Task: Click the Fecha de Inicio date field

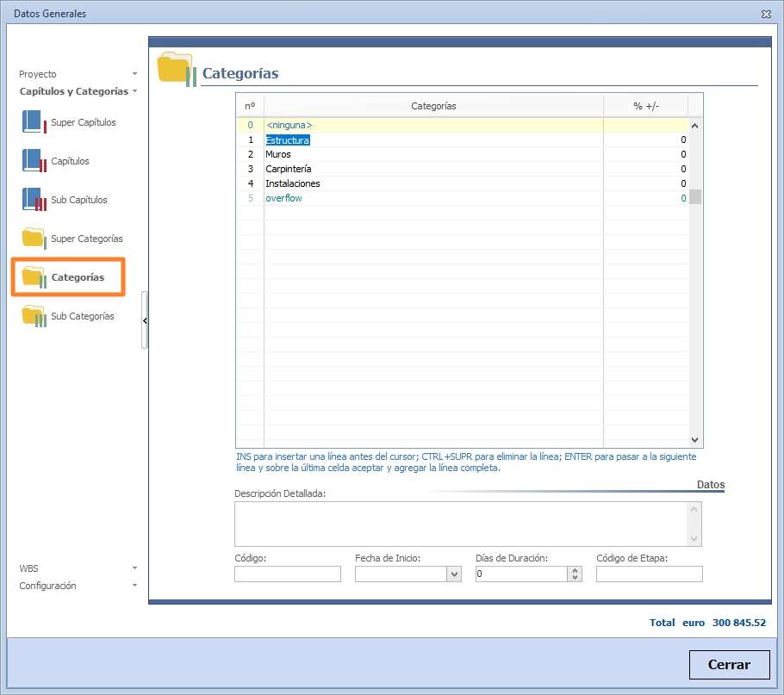Action: coord(401,574)
